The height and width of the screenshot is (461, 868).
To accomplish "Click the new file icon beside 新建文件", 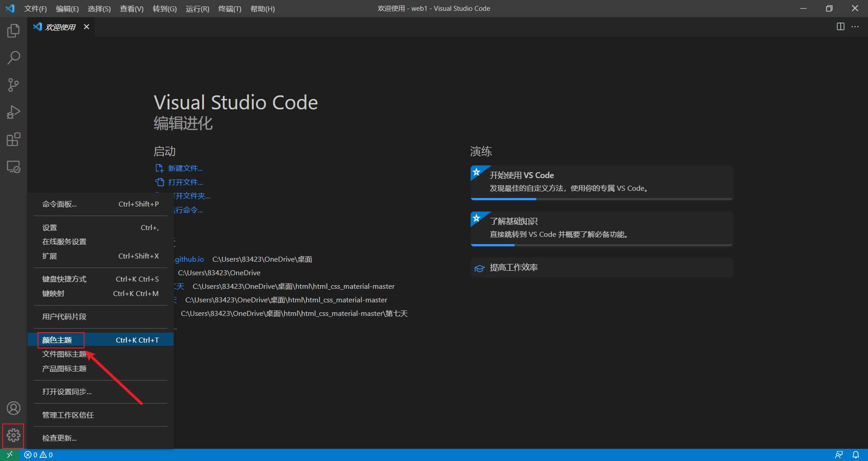I will [159, 168].
